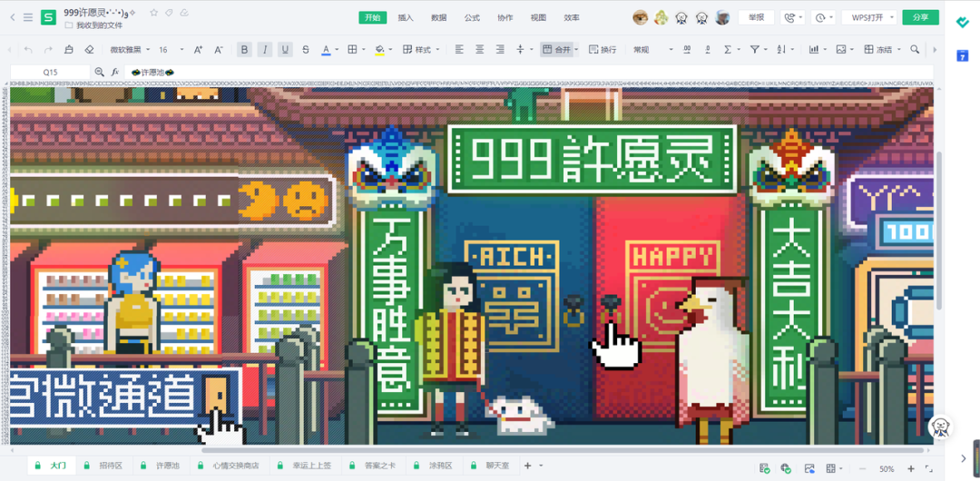This screenshot has height=481, width=980.
Task: Switch to the 视图 ribbon tab
Action: pyautogui.click(x=538, y=17)
